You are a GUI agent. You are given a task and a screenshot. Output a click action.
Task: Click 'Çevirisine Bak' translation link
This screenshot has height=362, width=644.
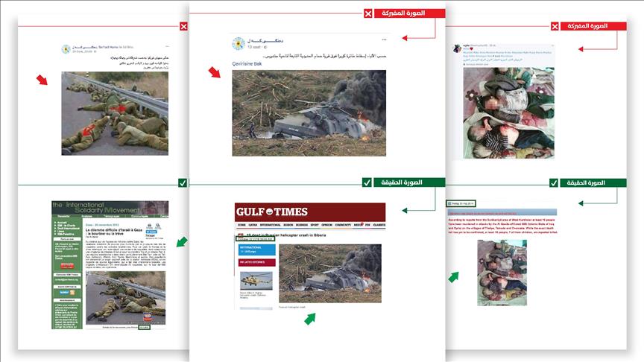248,64
